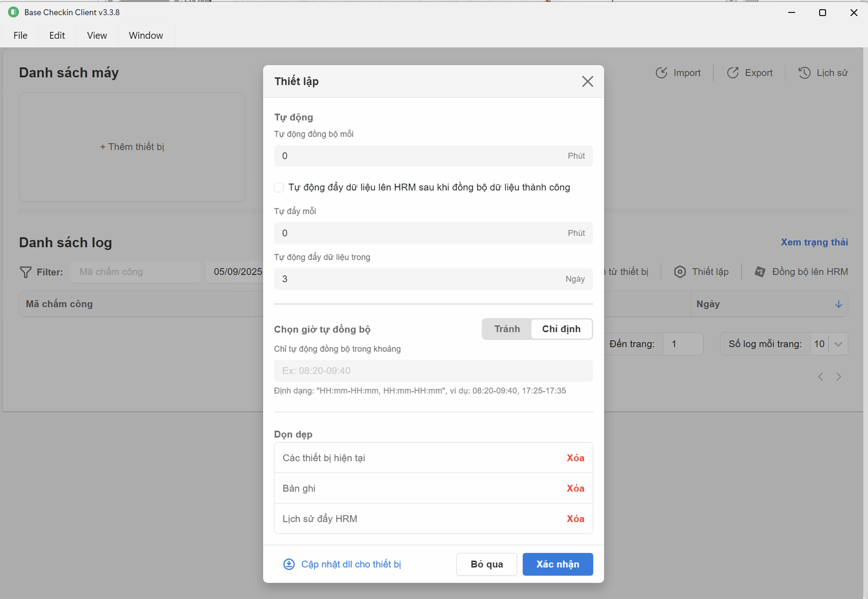The width and height of the screenshot is (868, 599).
Task: Click the Import icon in header
Action: point(661,73)
